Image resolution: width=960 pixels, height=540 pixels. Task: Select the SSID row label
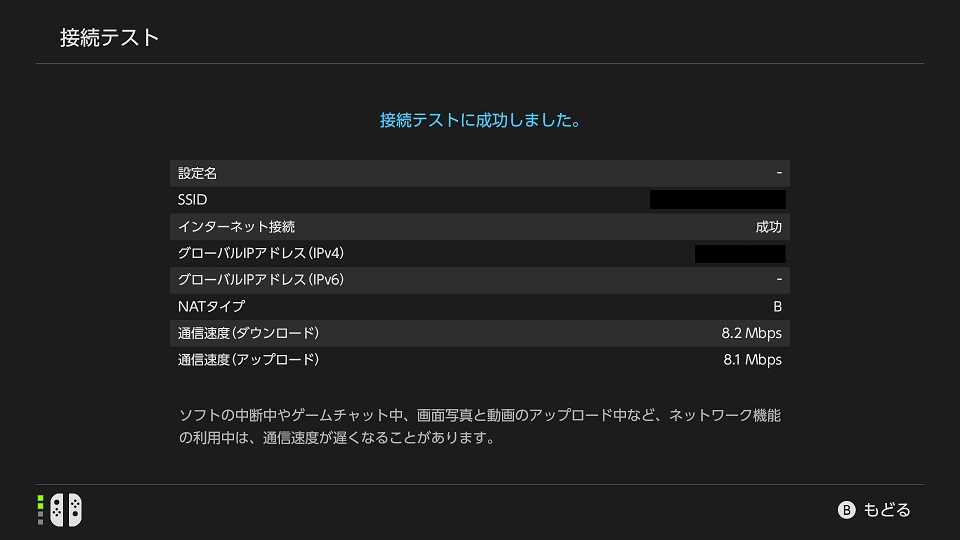tap(192, 200)
